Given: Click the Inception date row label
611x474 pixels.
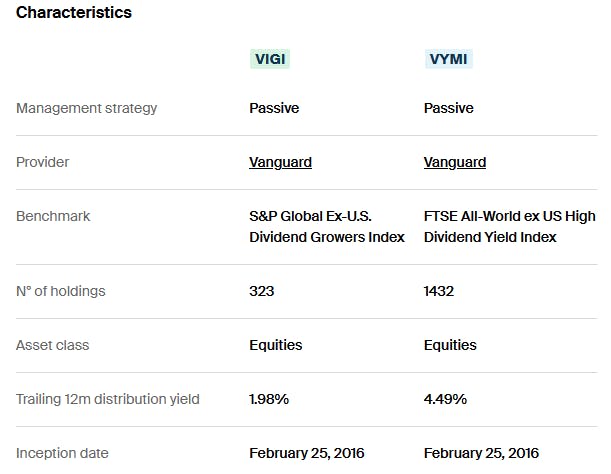Looking at the screenshot, I should (62, 453).
